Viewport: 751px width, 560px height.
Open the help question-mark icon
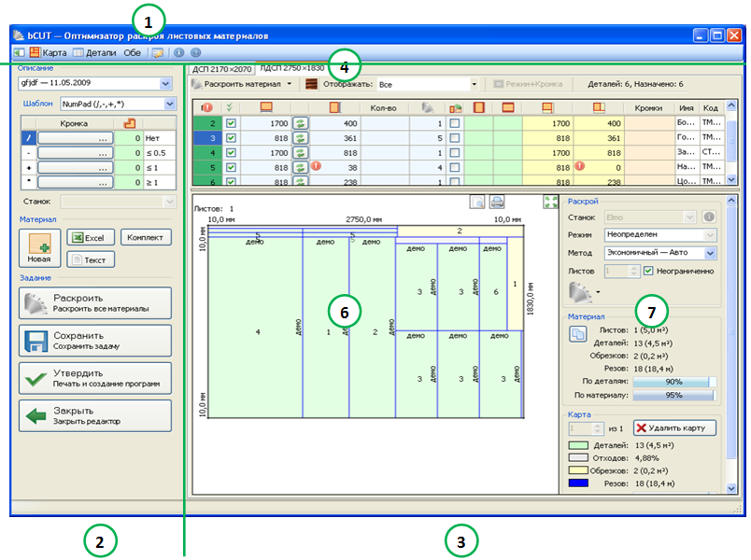[195, 52]
